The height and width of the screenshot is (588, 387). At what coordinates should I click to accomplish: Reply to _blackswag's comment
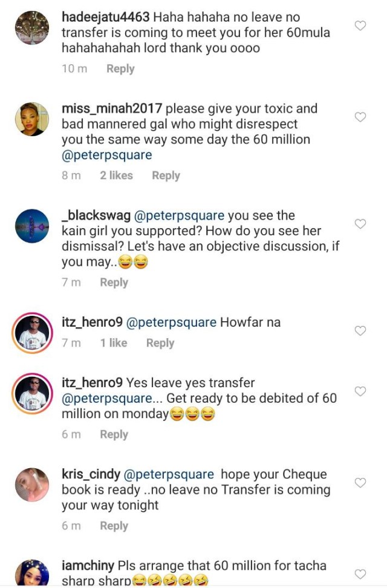114,283
